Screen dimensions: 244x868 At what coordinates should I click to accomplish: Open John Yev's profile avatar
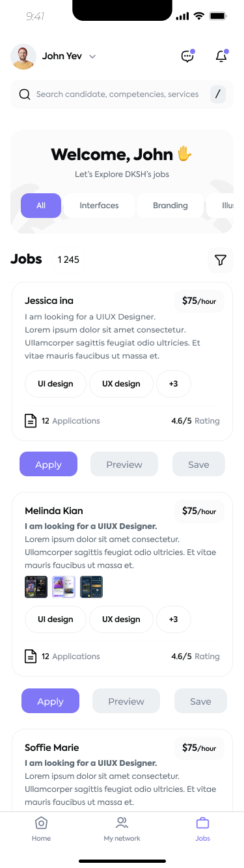[x=23, y=57]
